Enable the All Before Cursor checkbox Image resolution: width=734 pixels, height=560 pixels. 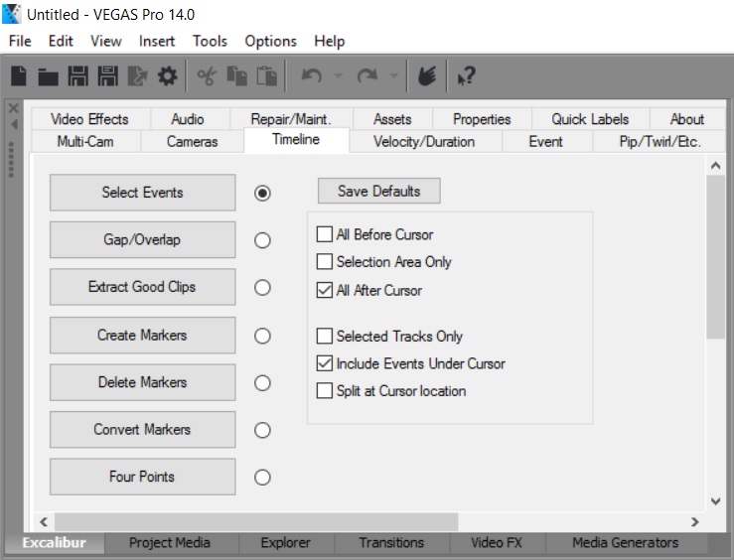[324, 235]
